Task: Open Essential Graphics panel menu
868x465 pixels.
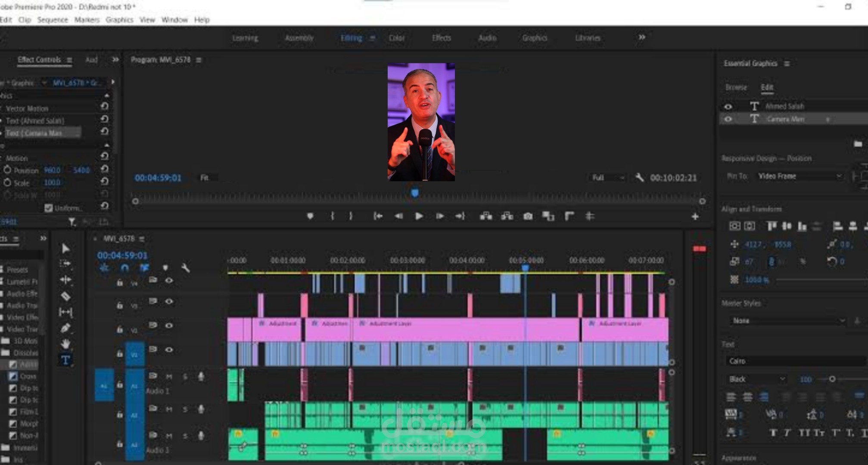Action: point(787,63)
